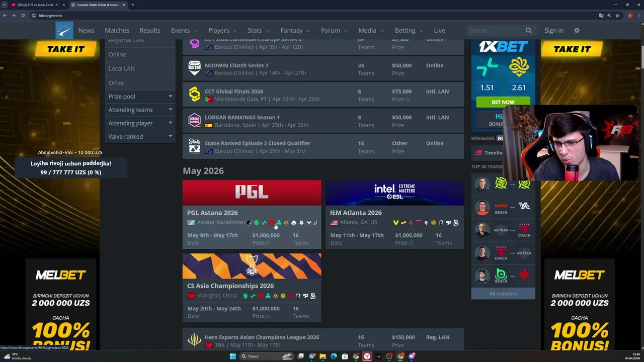The height and width of the screenshot is (362, 644).
Task: Expand the Prize pool filter
Action: pos(140,97)
